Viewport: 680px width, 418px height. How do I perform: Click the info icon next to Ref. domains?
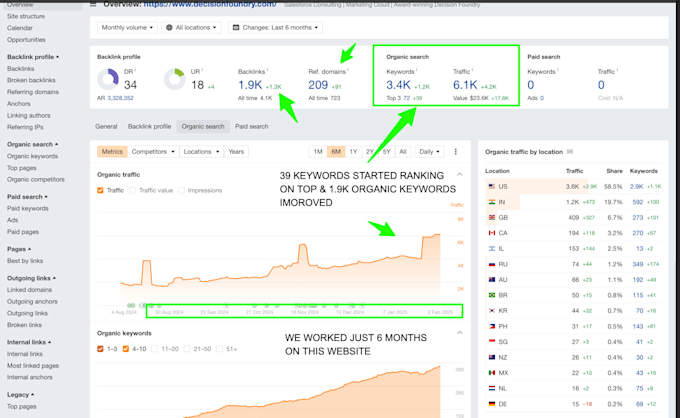coord(348,69)
